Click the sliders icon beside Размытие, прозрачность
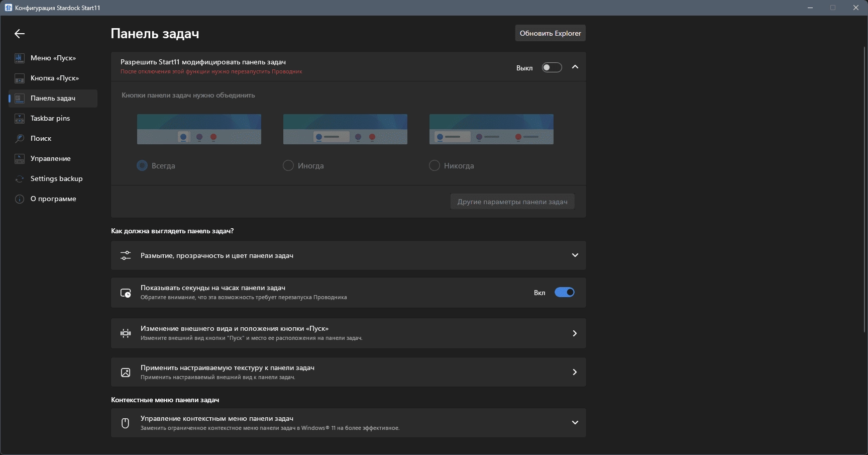Image resolution: width=868 pixels, height=455 pixels. click(x=126, y=255)
